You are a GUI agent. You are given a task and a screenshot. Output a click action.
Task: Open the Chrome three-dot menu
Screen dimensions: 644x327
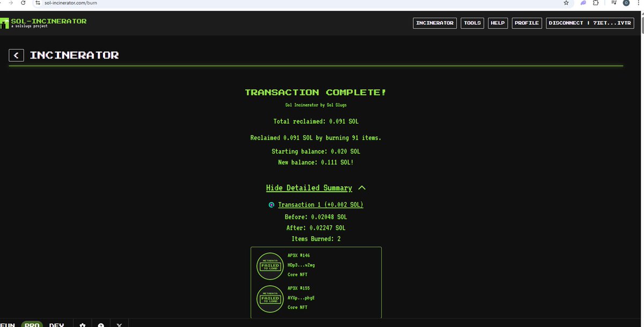coord(639,3)
